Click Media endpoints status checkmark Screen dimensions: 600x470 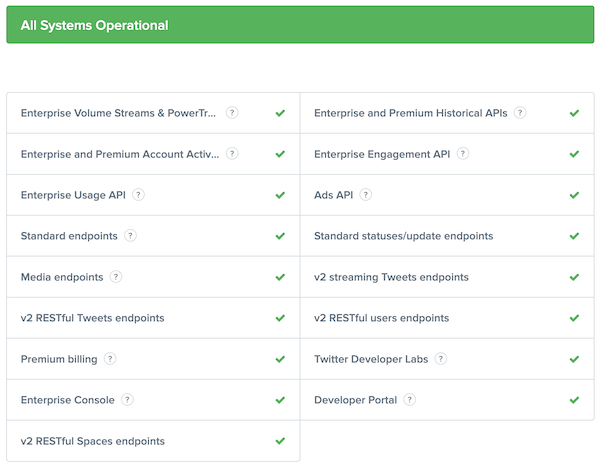280,277
